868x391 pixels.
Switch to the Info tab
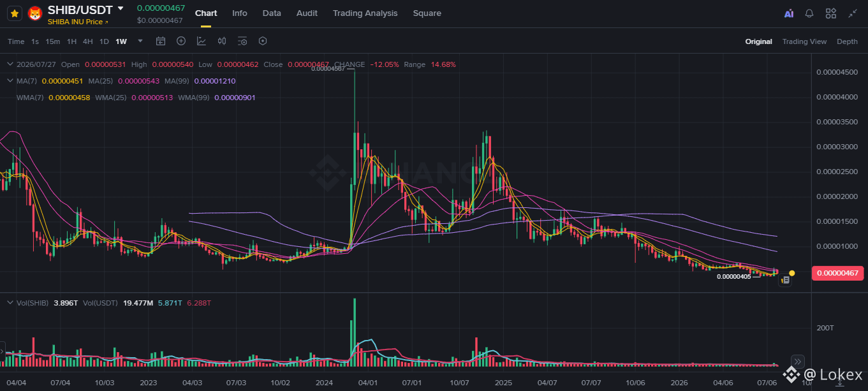(x=240, y=13)
